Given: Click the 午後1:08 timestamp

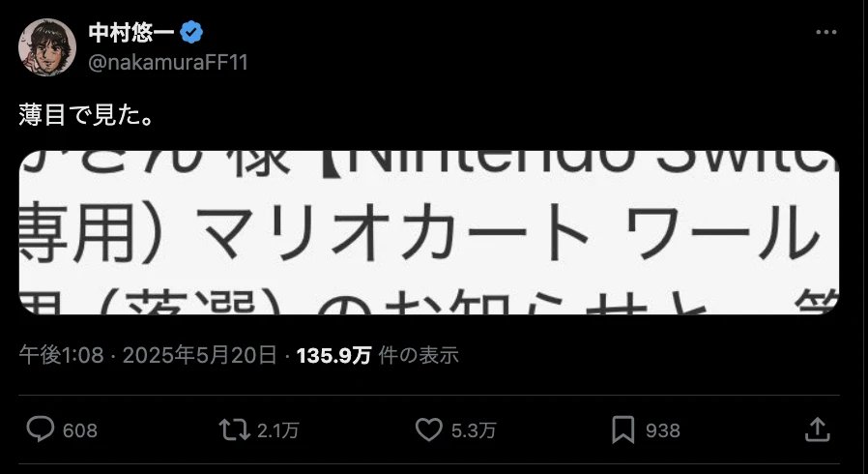Looking at the screenshot, I should (x=62, y=355).
